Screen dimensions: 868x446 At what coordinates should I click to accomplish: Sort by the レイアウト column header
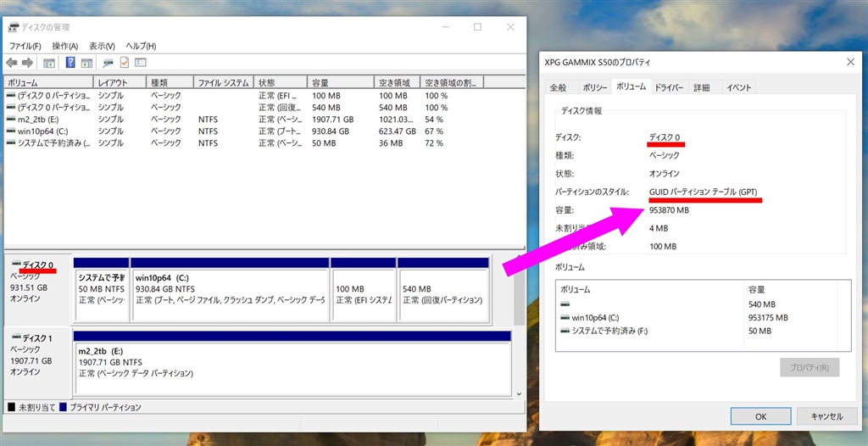click(120, 82)
